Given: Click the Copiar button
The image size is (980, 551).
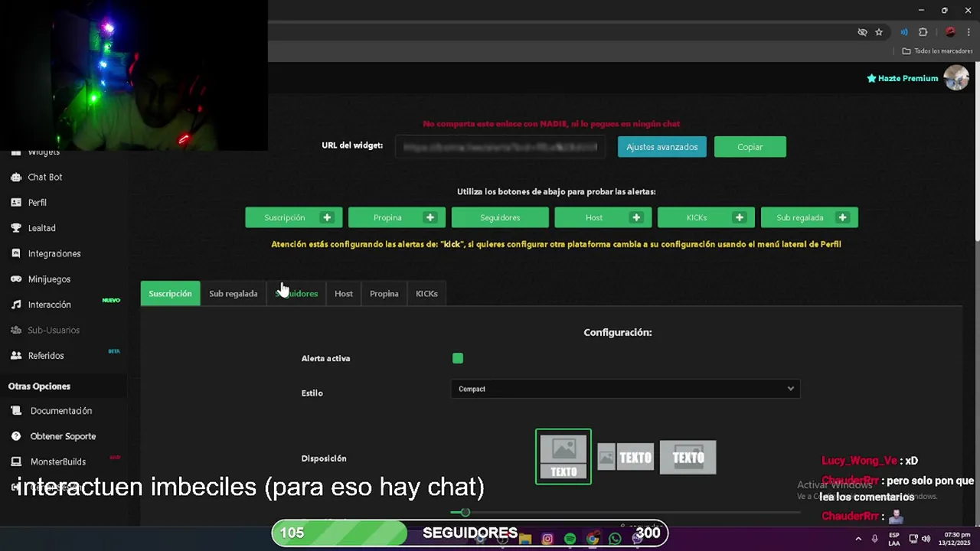Looking at the screenshot, I should (x=750, y=147).
